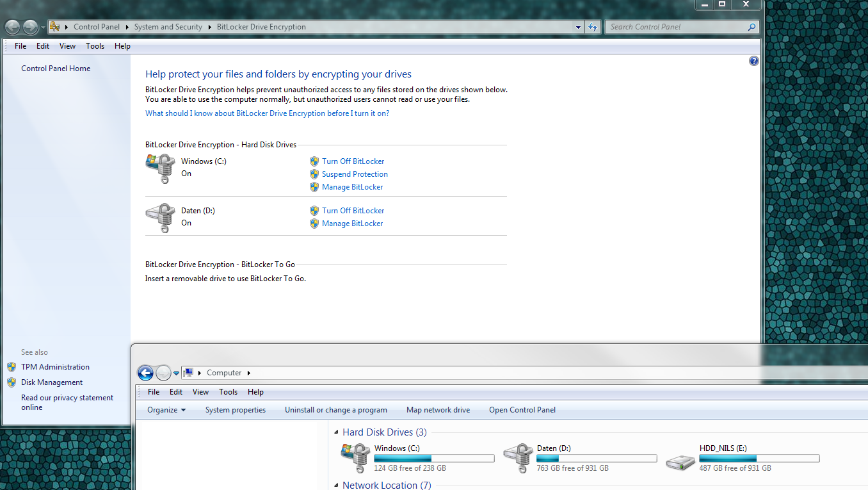The height and width of the screenshot is (490, 868).
Task: Open the address bar history dropdown in Control Panel
Action: [579, 27]
